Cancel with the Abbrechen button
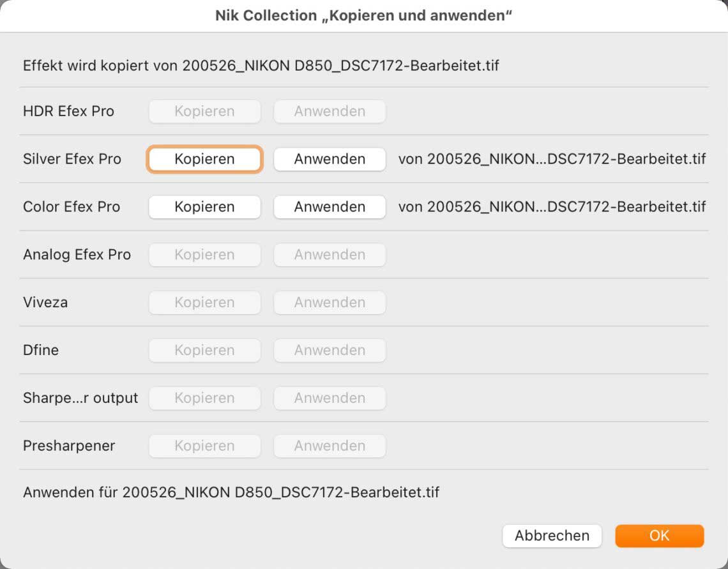 pyautogui.click(x=552, y=536)
